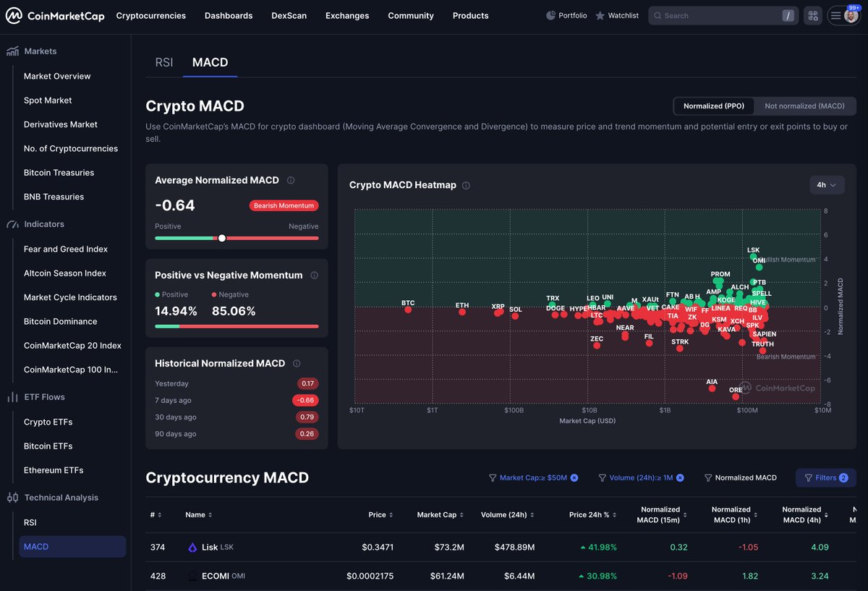Click the ETH dot on heatmap

[x=462, y=312]
